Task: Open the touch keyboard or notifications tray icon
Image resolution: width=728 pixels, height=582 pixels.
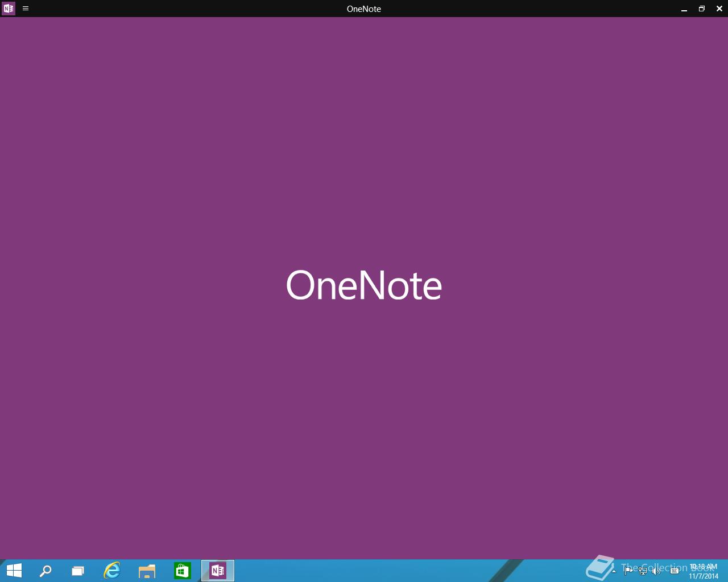Action: [x=675, y=571]
